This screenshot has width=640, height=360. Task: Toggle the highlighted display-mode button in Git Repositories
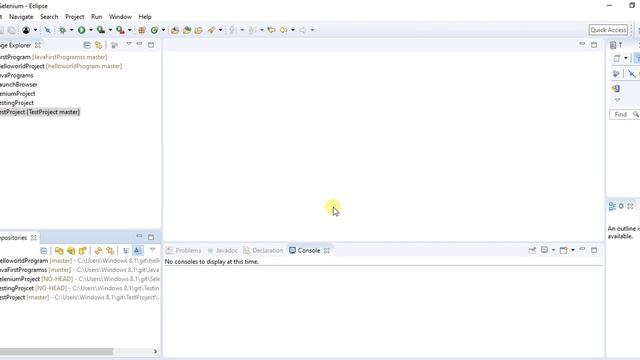[x=138, y=251]
